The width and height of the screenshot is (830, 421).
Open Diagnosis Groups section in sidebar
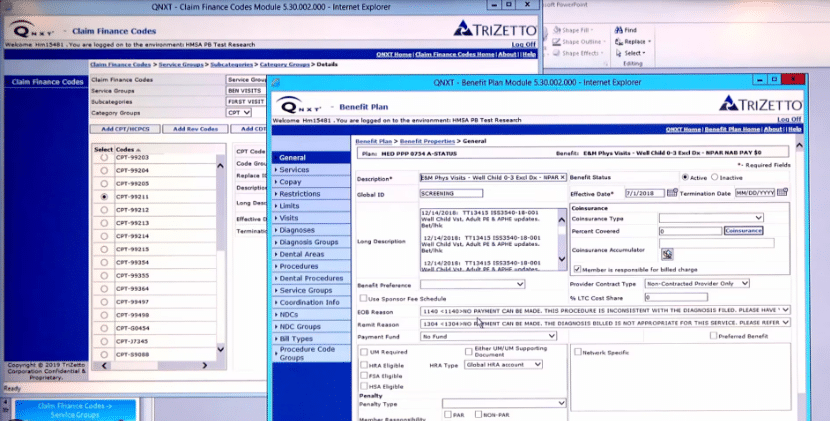(x=311, y=242)
